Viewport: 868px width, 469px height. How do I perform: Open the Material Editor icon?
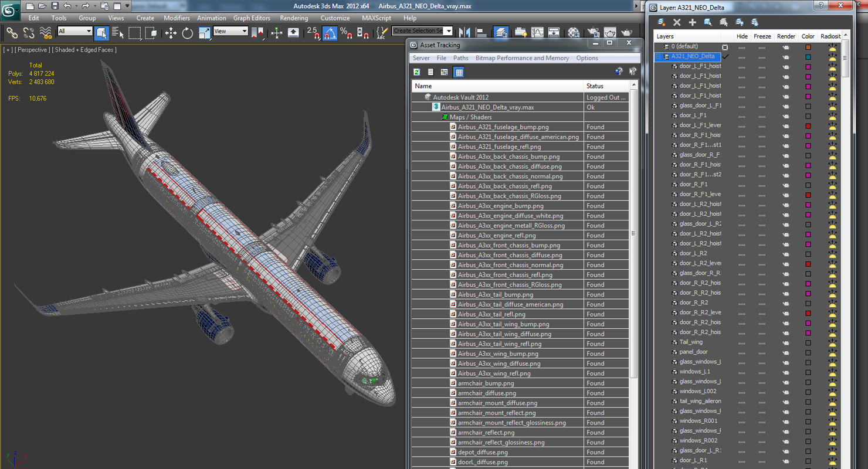(x=574, y=33)
